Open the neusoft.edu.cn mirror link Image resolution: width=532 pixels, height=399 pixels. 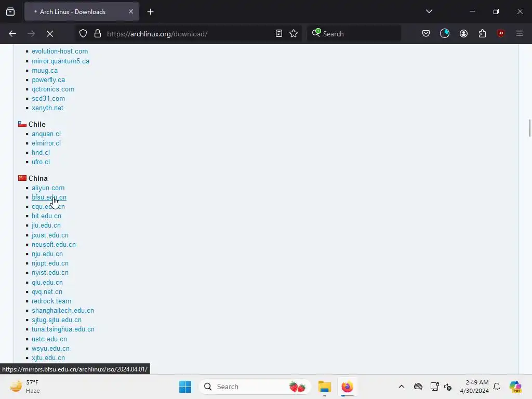tap(54, 245)
